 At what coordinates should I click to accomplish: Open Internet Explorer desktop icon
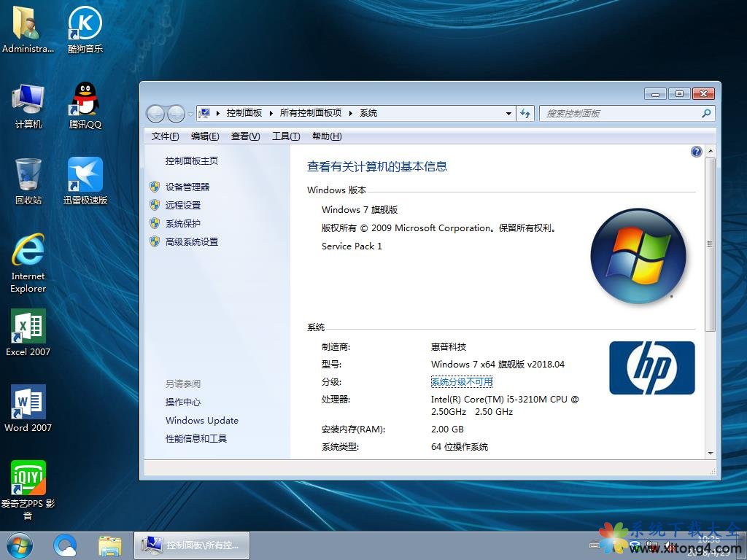[28, 262]
